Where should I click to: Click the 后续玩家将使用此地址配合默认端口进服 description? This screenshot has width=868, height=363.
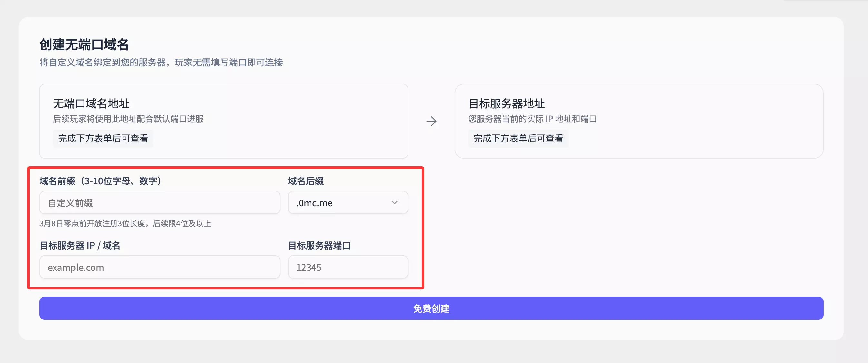128,119
